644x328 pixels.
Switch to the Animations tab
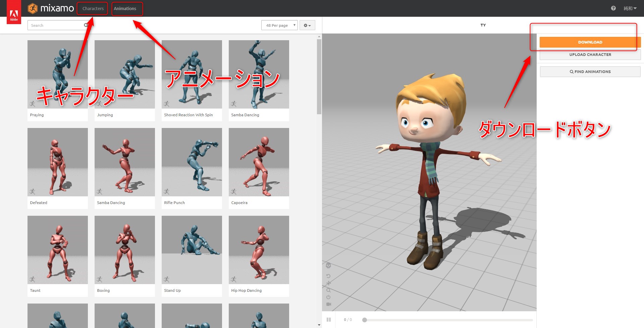tap(125, 8)
